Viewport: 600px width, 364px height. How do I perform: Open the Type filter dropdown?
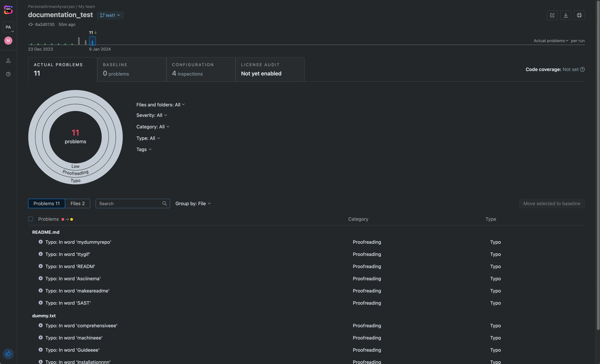[148, 138]
